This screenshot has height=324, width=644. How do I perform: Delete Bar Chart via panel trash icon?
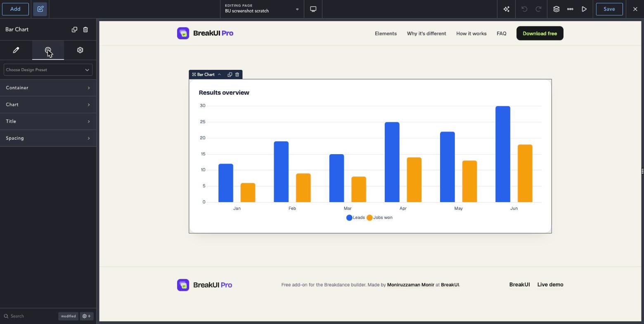pyautogui.click(x=85, y=29)
